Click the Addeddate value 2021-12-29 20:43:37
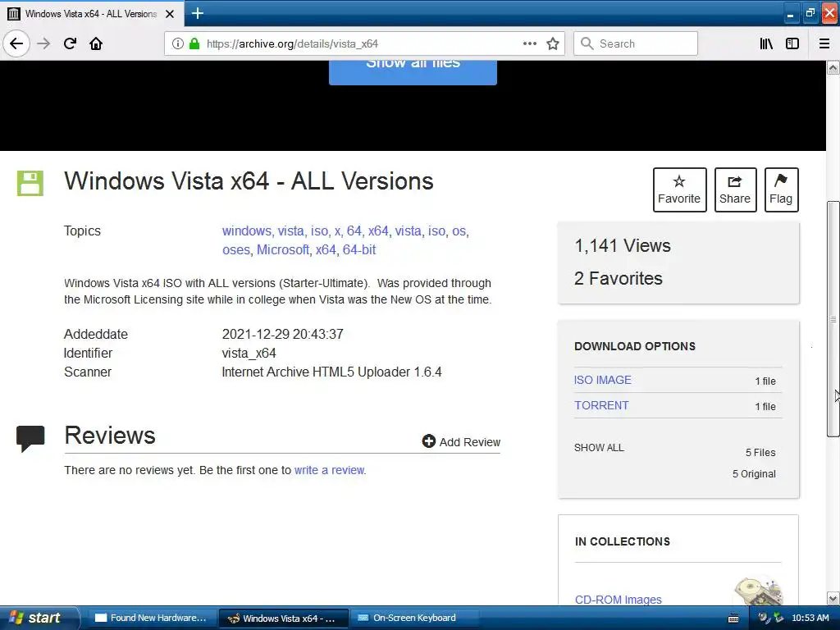Viewport: 840px width, 630px height. [x=282, y=335]
